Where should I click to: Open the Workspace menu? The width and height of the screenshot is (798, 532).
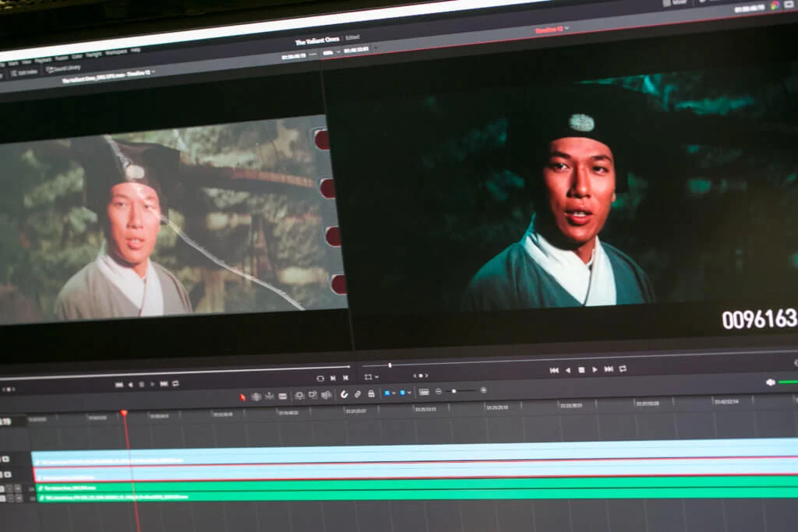tap(115, 52)
